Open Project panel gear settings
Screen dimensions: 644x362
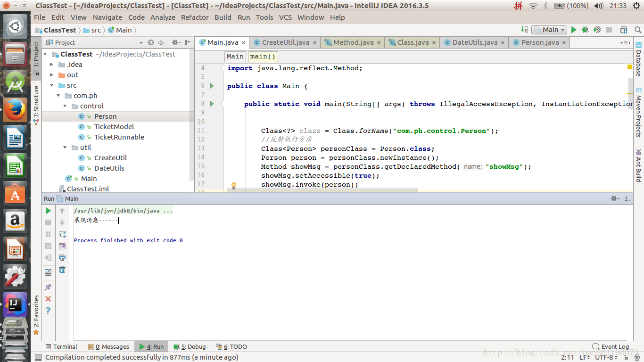pos(175,42)
